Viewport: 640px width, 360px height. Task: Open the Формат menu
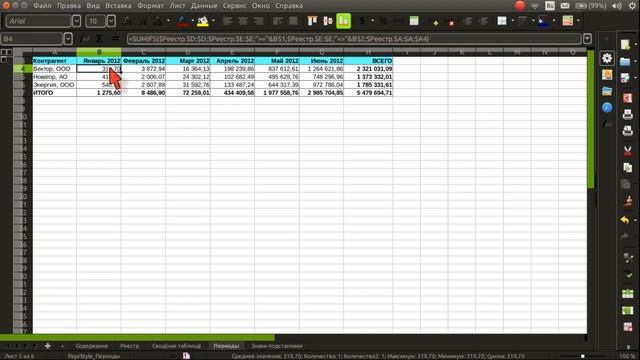(150, 6)
